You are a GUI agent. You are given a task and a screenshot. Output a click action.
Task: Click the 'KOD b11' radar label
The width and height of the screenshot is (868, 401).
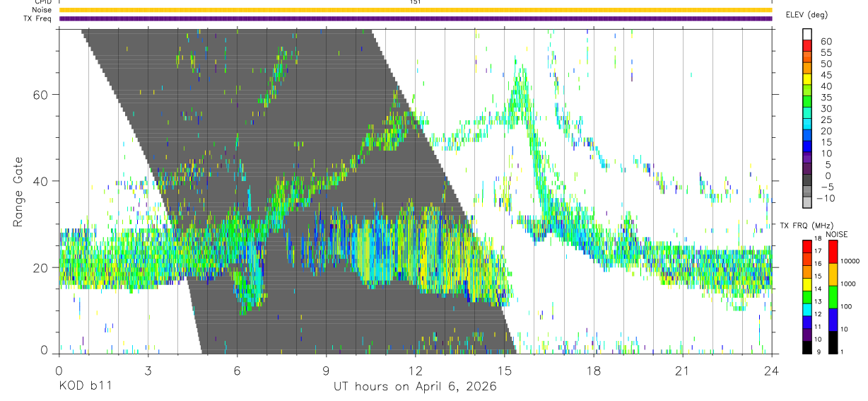[85, 387]
